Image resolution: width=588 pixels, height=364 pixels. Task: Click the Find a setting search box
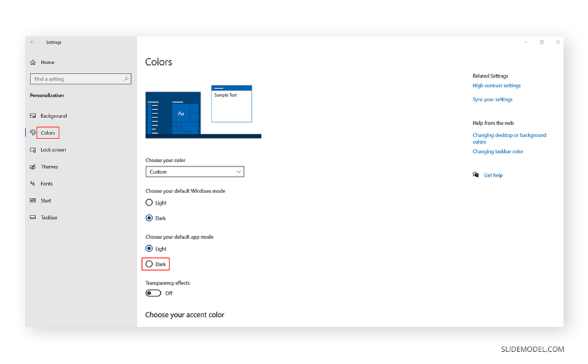point(80,79)
